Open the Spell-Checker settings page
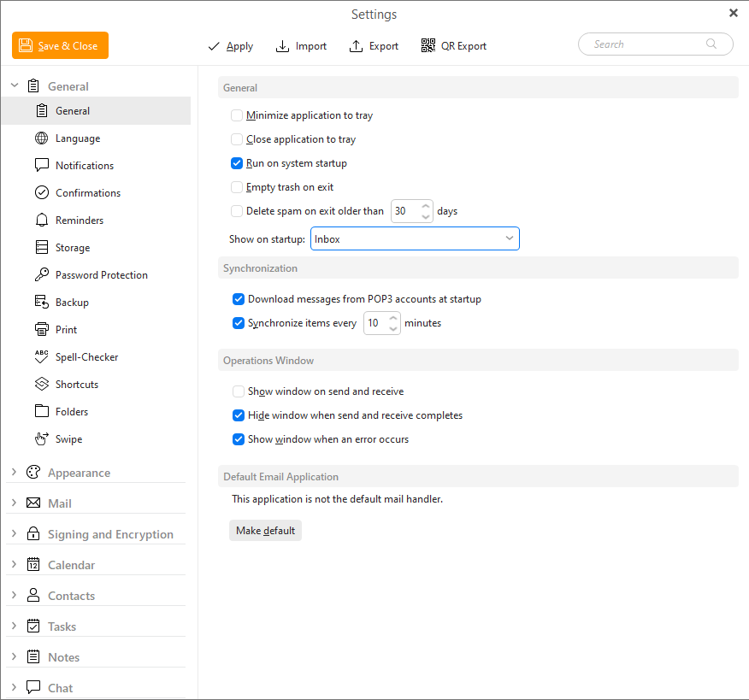This screenshot has height=700, width=749. 86,357
